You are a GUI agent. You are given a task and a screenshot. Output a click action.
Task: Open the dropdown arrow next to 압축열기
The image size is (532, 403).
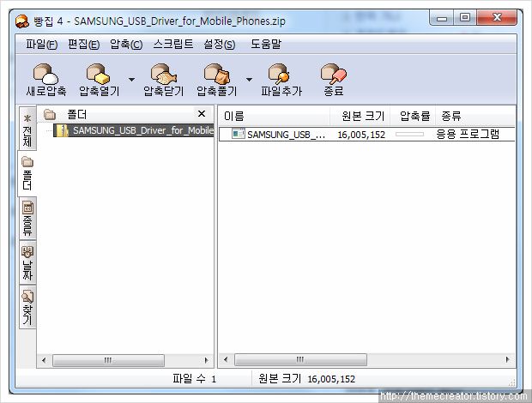click(131, 80)
